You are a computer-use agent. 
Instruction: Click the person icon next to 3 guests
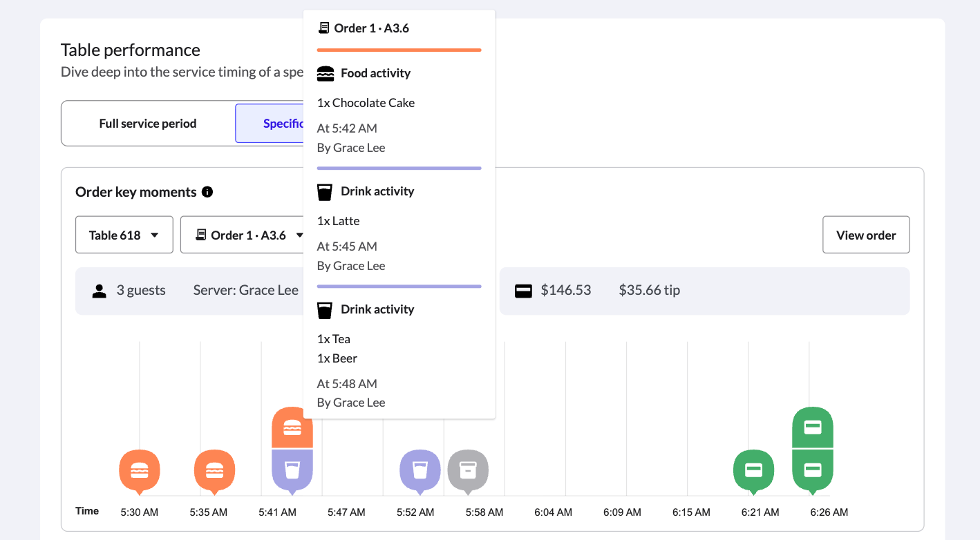coord(99,290)
